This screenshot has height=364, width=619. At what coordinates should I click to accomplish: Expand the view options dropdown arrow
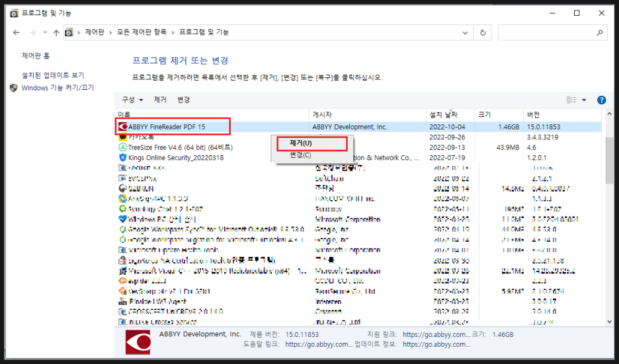584,100
